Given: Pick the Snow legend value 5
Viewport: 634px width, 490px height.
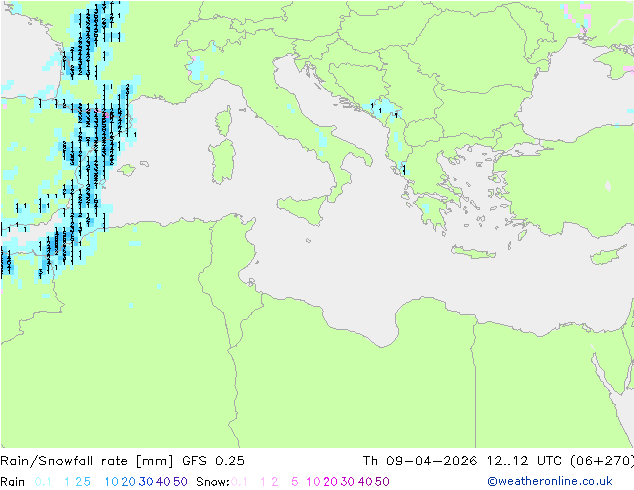Looking at the screenshot, I should (x=295, y=482).
